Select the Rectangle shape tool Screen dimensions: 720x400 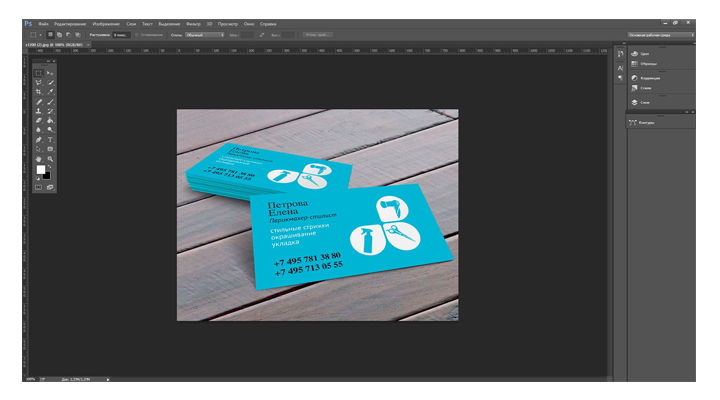[x=50, y=149]
